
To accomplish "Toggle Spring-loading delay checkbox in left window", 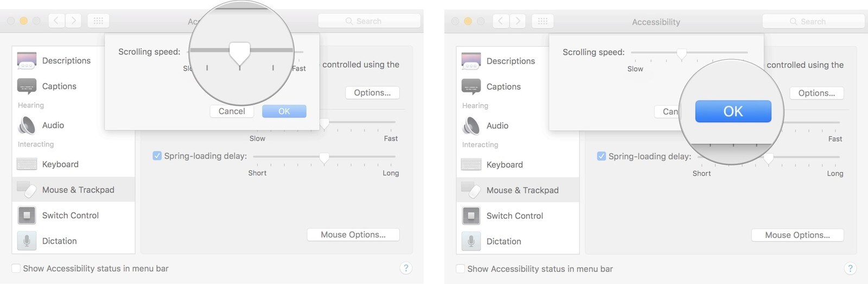I will click(157, 156).
